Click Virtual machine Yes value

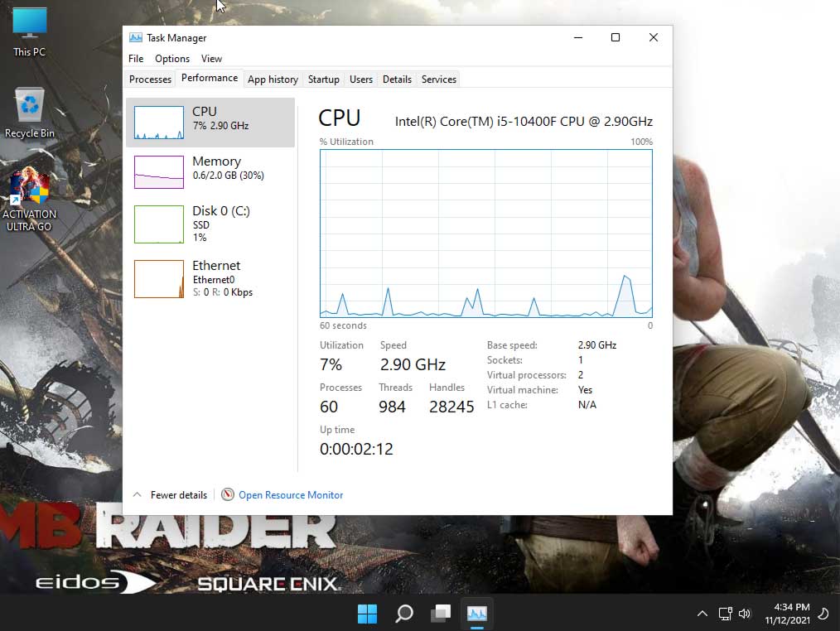point(585,390)
